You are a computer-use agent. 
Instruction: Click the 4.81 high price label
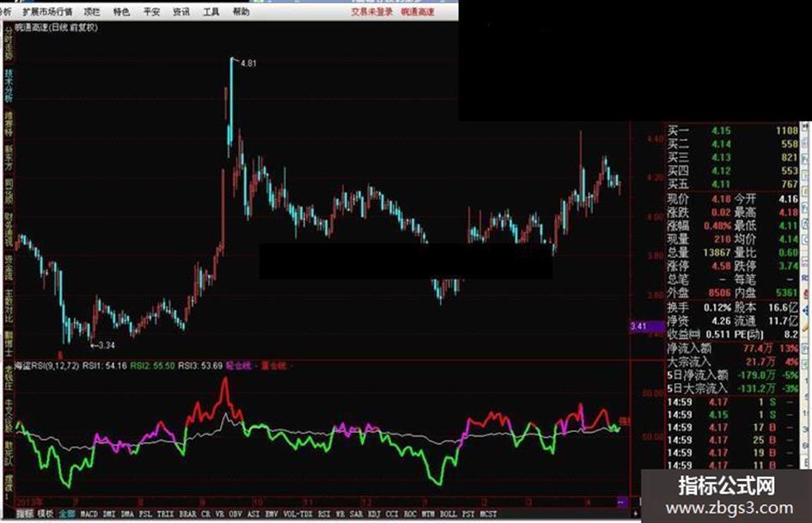point(248,64)
